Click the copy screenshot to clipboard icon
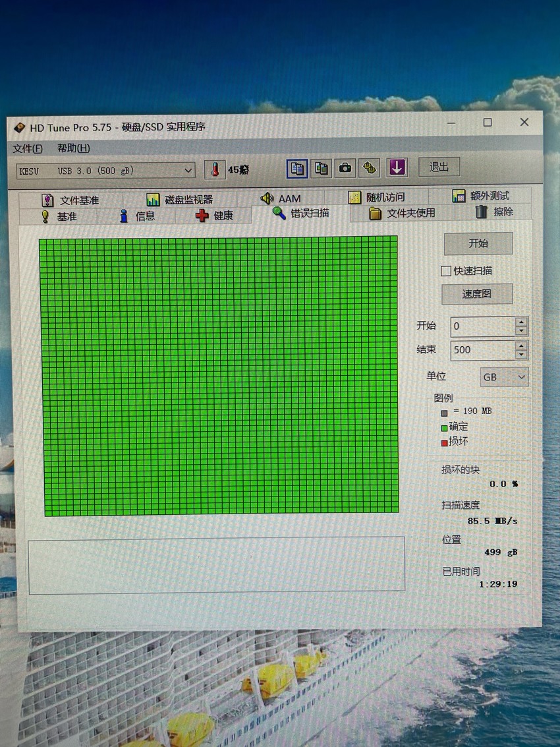Image resolution: width=560 pixels, height=747 pixels. click(322, 168)
